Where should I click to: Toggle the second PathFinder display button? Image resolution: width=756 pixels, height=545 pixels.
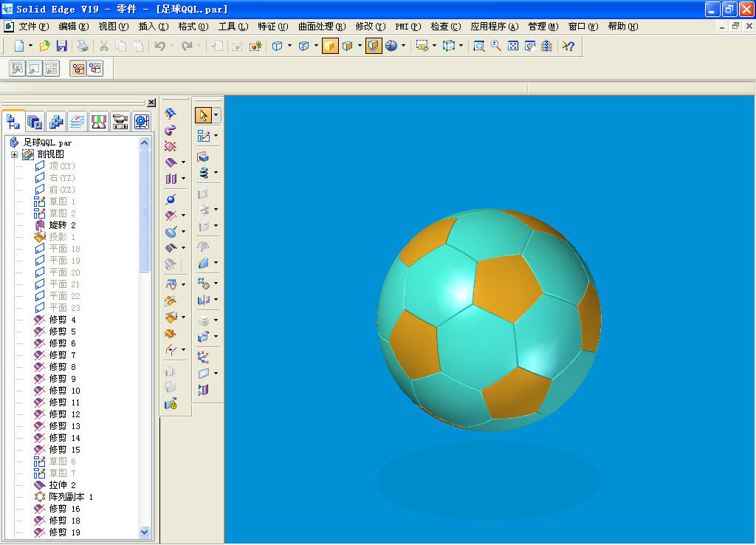[95, 69]
